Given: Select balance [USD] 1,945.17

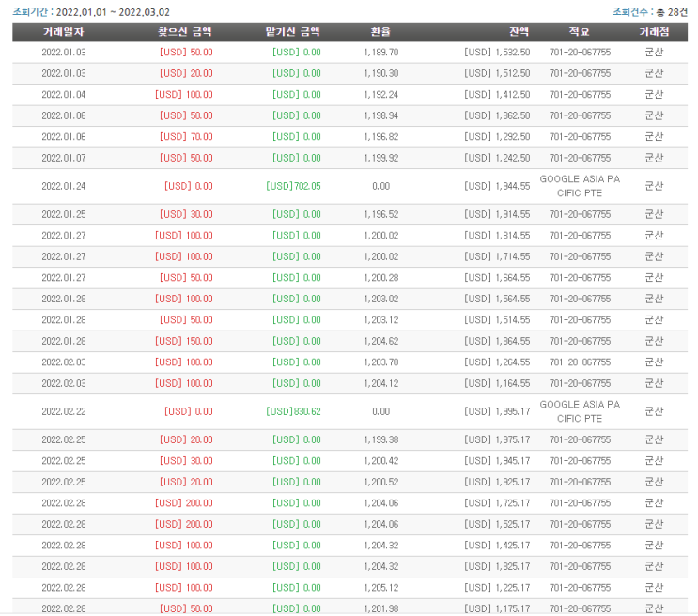Looking at the screenshot, I should point(497,461).
